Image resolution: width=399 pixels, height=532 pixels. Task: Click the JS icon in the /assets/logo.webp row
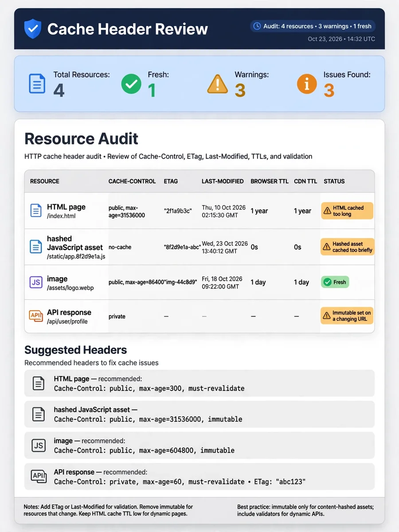[x=36, y=282]
